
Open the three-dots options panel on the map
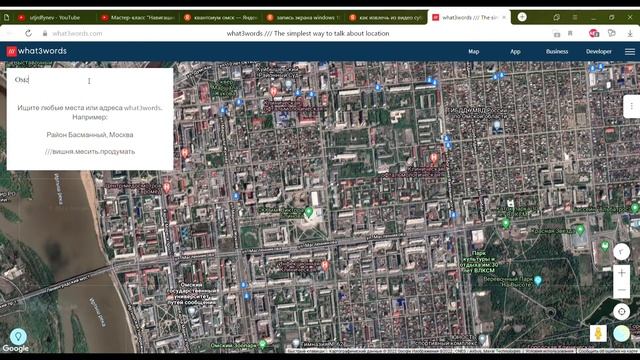[x=631, y=106]
